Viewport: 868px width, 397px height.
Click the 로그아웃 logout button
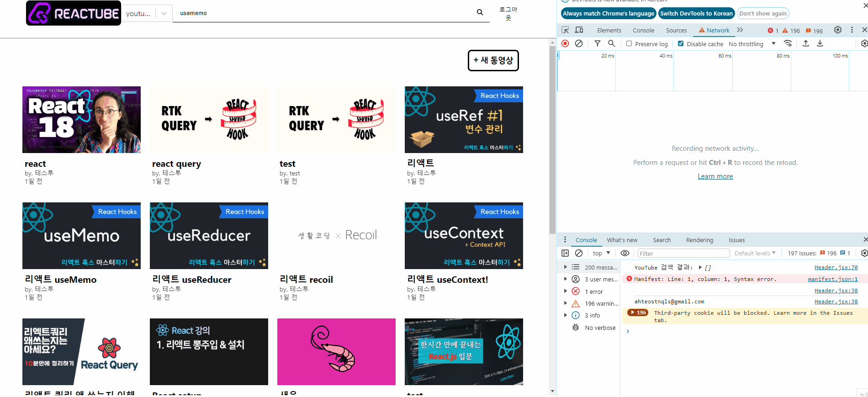click(508, 13)
